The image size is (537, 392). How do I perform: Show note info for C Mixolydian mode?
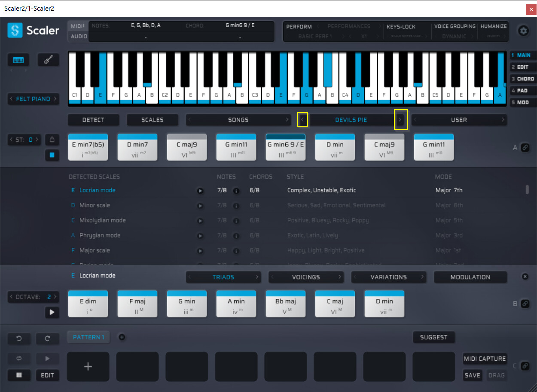236,221
